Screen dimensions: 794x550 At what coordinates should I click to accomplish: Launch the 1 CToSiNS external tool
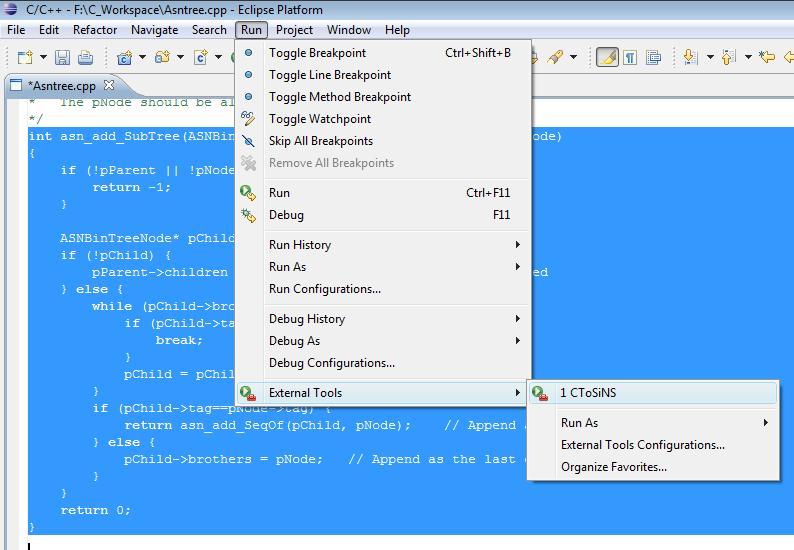653,393
